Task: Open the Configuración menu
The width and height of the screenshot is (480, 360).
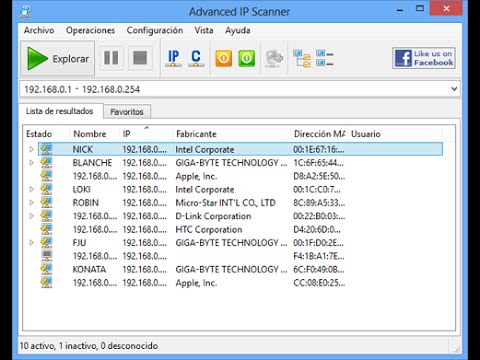Action: (x=155, y=30)
